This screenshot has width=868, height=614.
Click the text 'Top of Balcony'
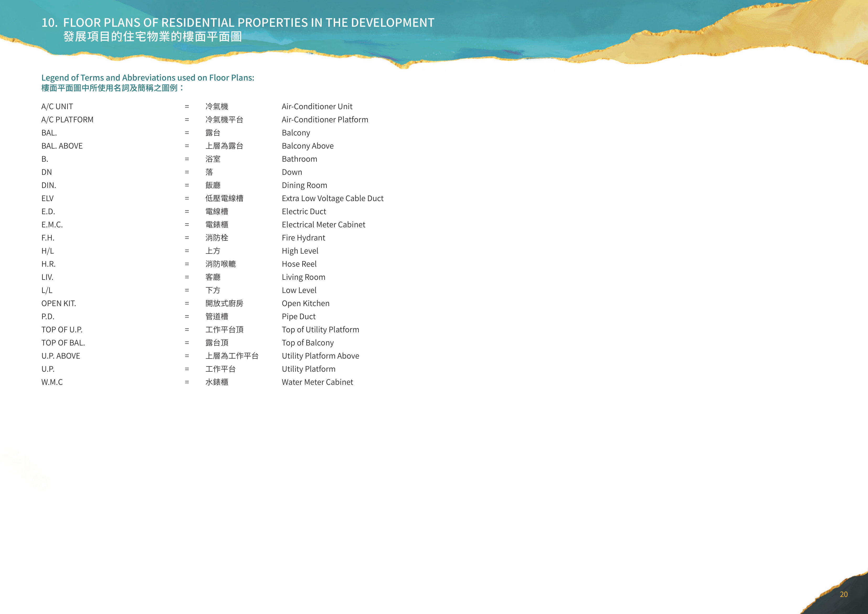[308, 343]
